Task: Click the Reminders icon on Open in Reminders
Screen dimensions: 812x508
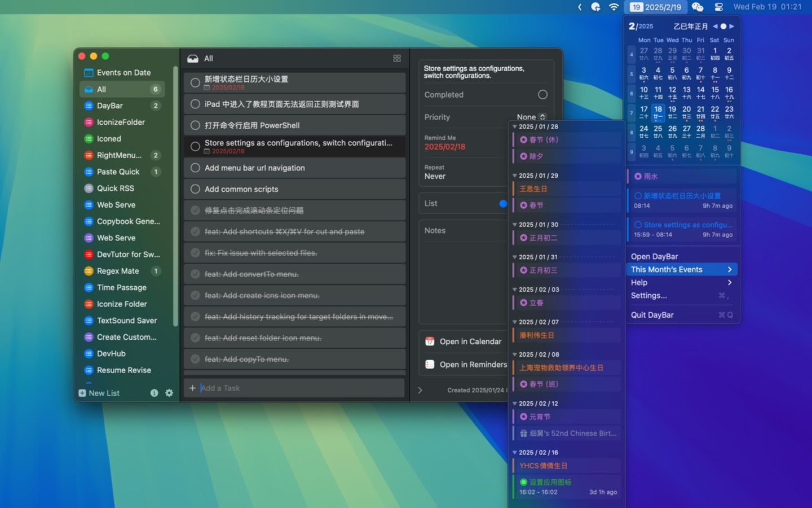Action: 430,365
